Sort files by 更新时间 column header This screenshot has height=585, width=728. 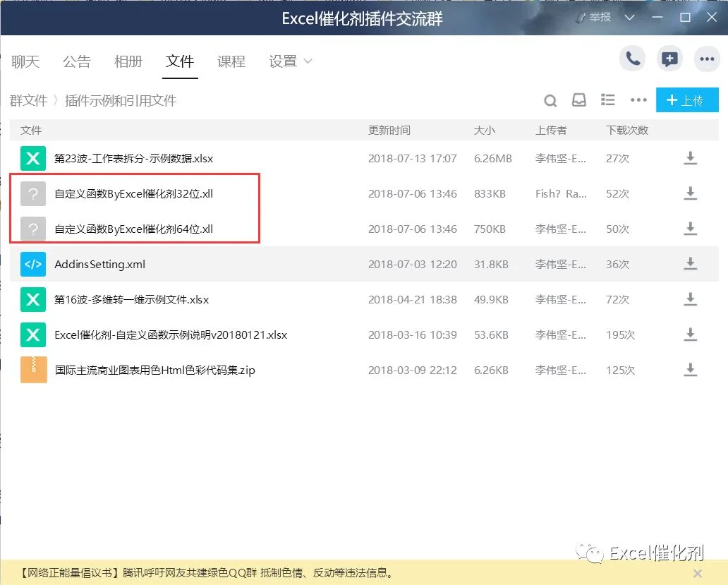point(389,131)
